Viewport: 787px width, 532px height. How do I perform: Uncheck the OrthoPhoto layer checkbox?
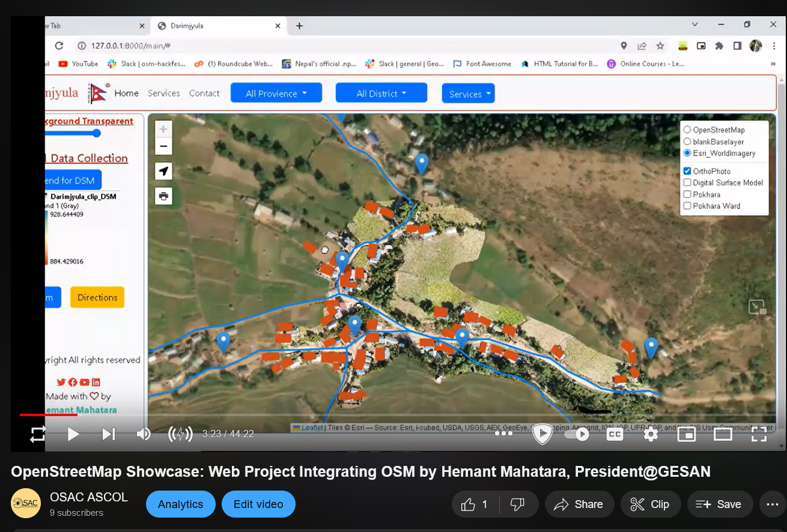coord(687,171)
